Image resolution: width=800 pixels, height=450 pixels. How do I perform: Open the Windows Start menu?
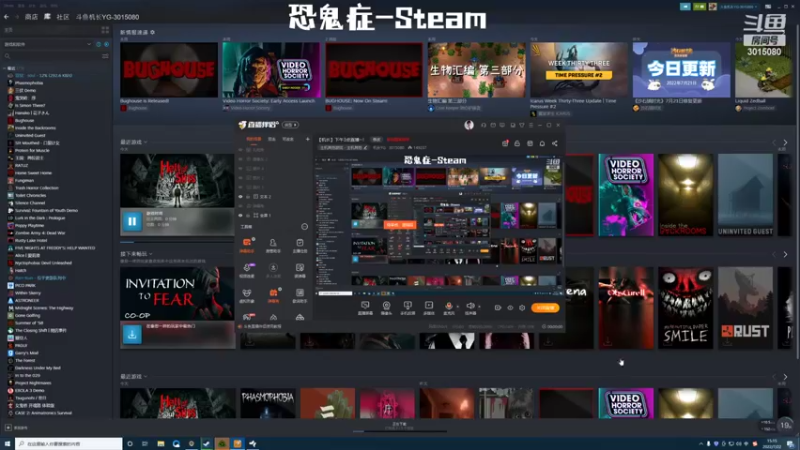(7, 444)
